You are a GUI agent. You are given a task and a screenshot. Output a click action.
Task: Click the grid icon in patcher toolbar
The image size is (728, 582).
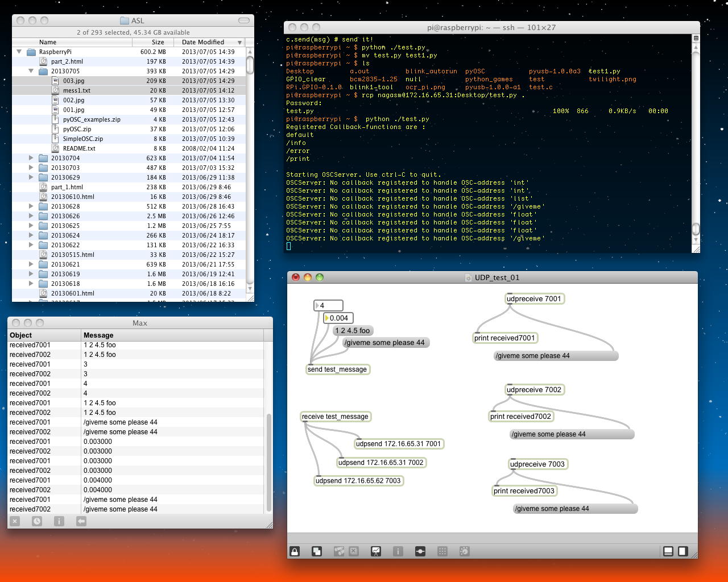(x=442, y=551)
